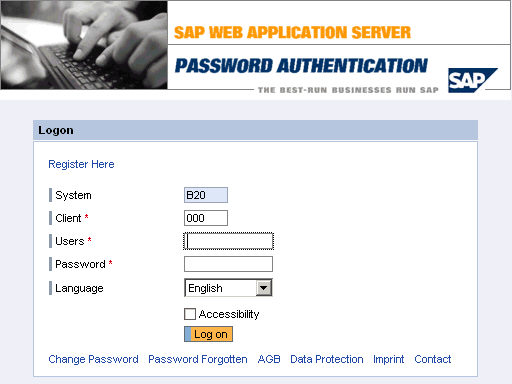Follow the Password Forgotten link
The height and width of the screenshot is (384, 512).
[198, 359]
